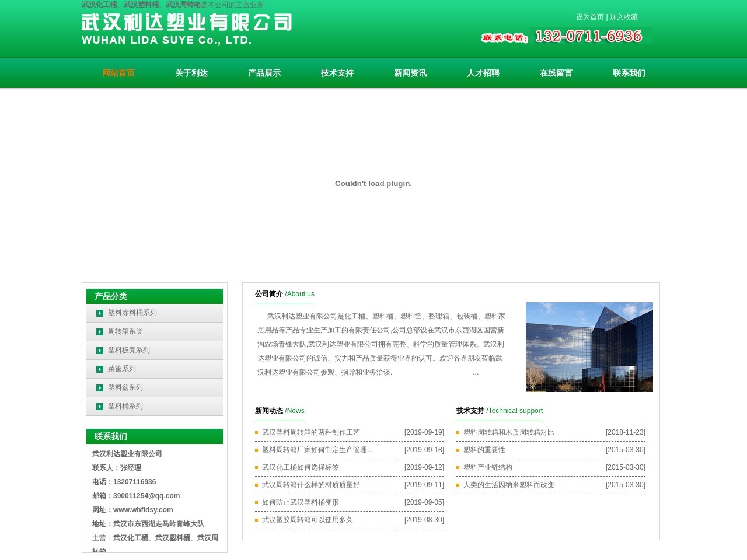
Task: Click the arrow icon beside 塑料盆系列
Action: 100,388
